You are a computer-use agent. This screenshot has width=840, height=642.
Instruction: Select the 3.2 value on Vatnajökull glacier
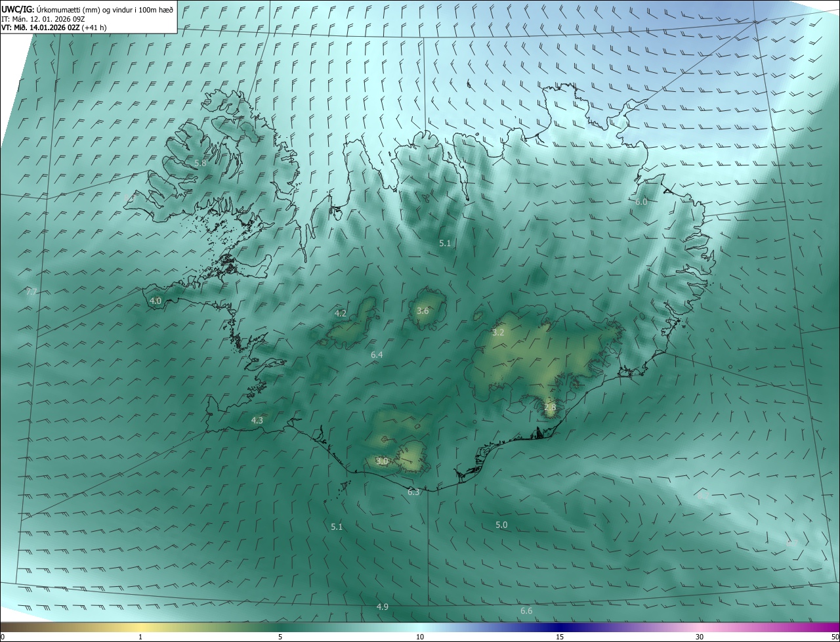498,333
